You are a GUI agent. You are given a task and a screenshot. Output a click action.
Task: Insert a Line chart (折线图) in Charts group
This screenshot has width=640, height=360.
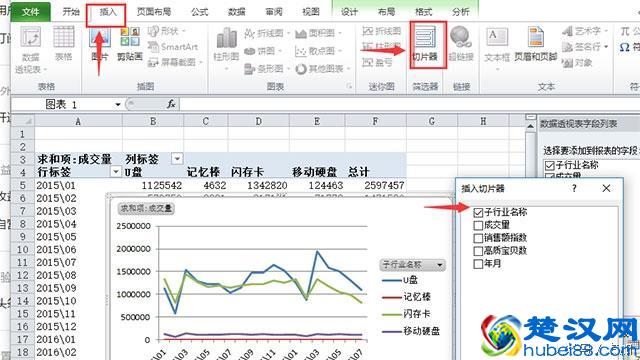pyautogui.click(x=267, y=33)
